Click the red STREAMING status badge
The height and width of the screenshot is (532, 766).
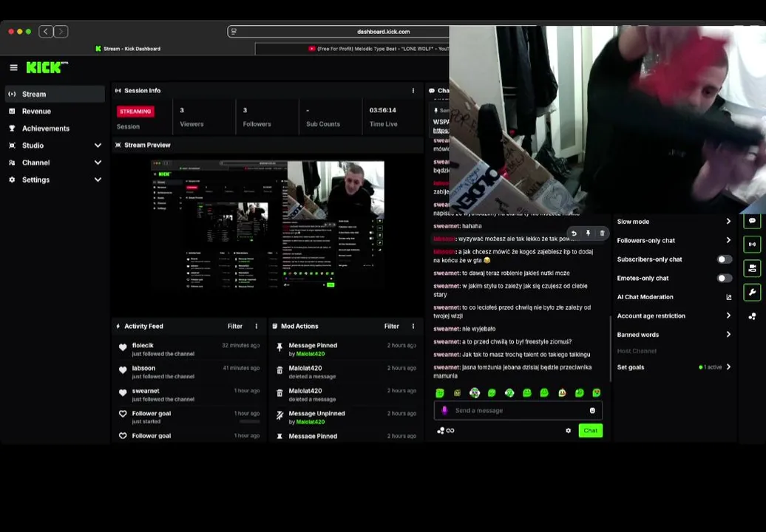[x=135, y=112]
